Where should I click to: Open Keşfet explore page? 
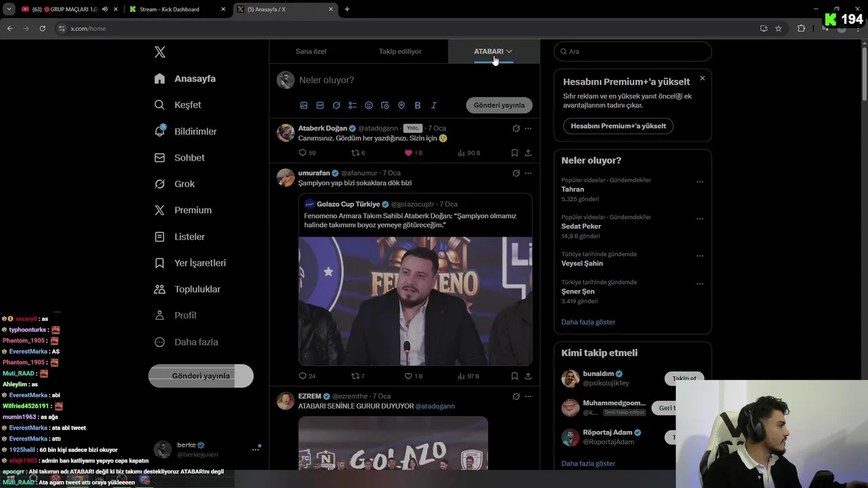(178, 105)
